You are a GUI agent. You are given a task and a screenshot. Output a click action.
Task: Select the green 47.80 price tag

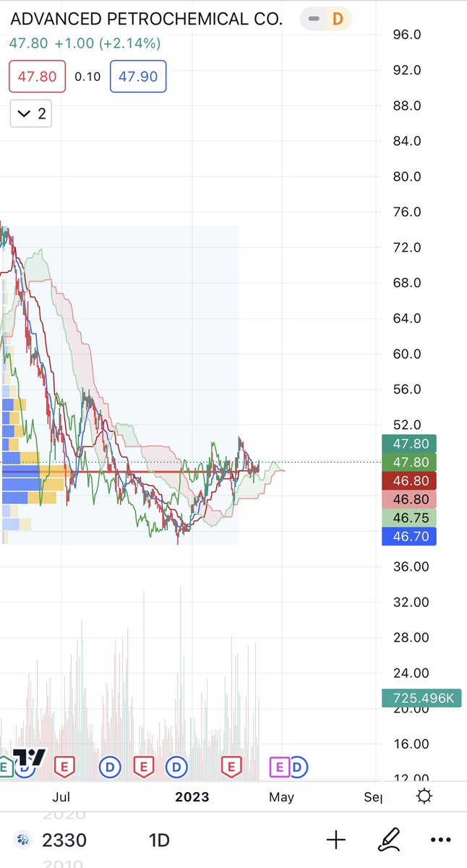409,462
